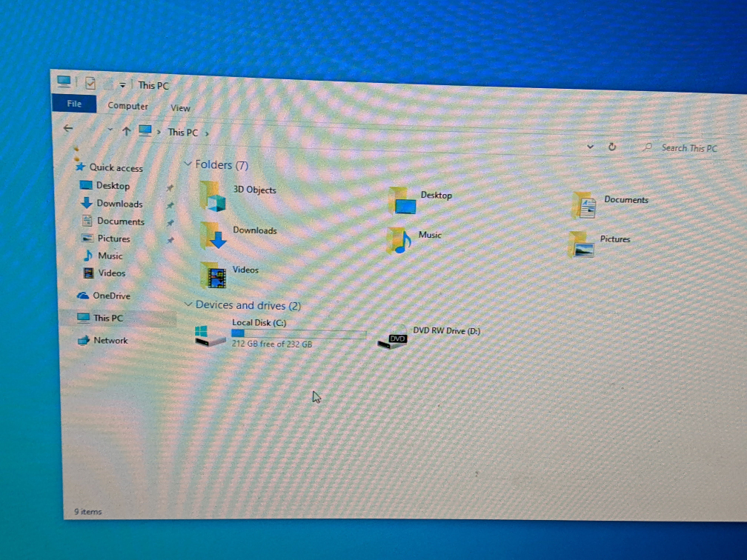
Task: Open Music in the navigation pane
Action: 110,256
